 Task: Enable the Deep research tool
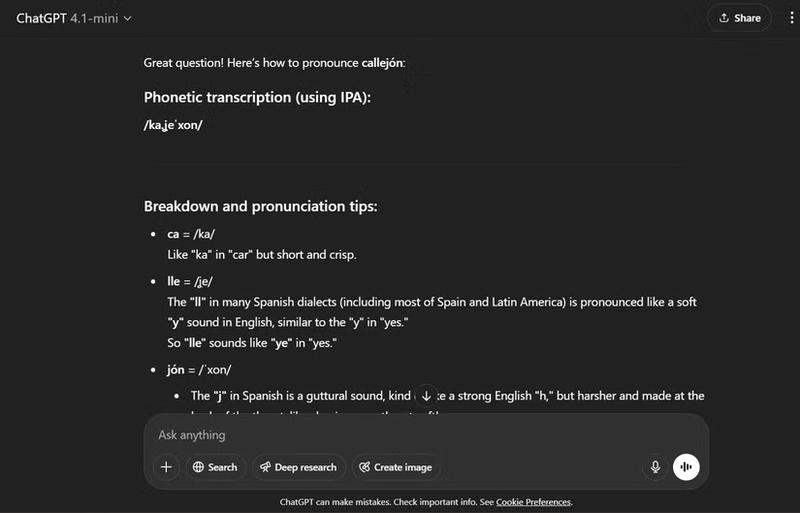pos(298,467)
